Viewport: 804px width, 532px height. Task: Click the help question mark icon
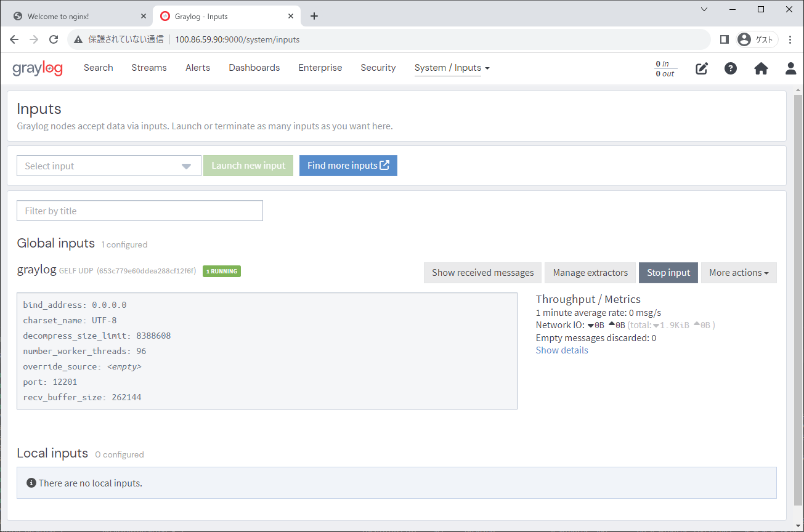click(x=731, y=68)
